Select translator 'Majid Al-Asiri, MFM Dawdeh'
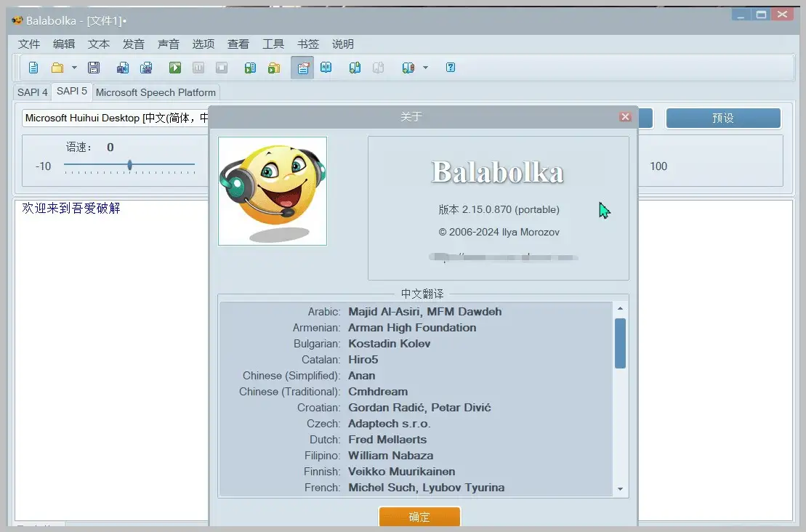806x532 pixels. tap(425, 312)
